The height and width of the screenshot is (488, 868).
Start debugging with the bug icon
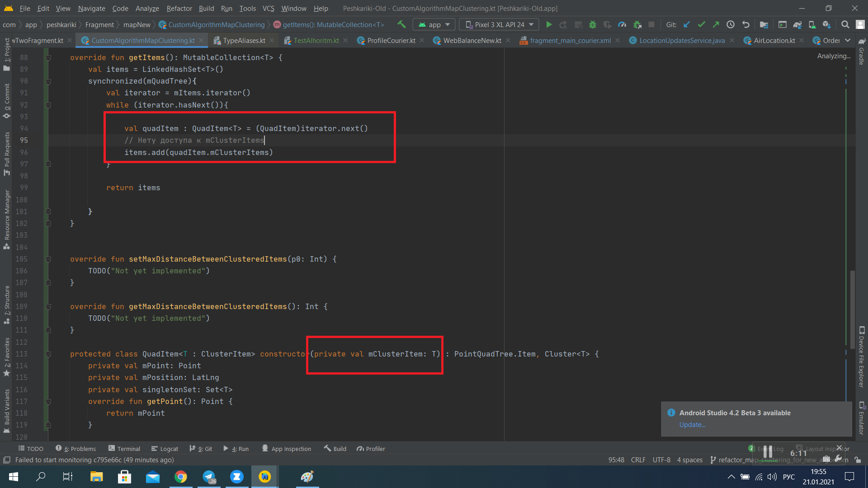pos(593,24)
